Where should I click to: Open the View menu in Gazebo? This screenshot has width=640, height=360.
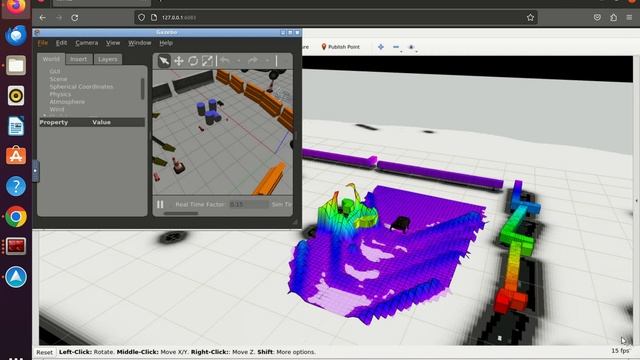113,43
